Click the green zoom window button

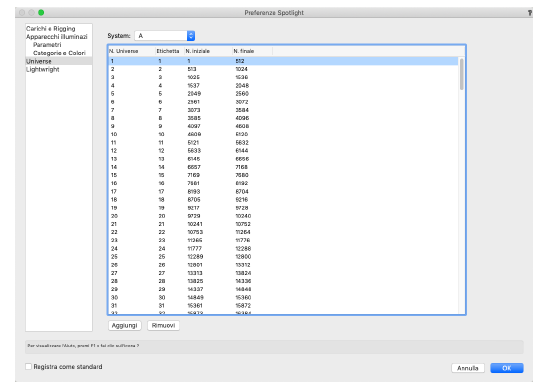click(x=41, y=13)
